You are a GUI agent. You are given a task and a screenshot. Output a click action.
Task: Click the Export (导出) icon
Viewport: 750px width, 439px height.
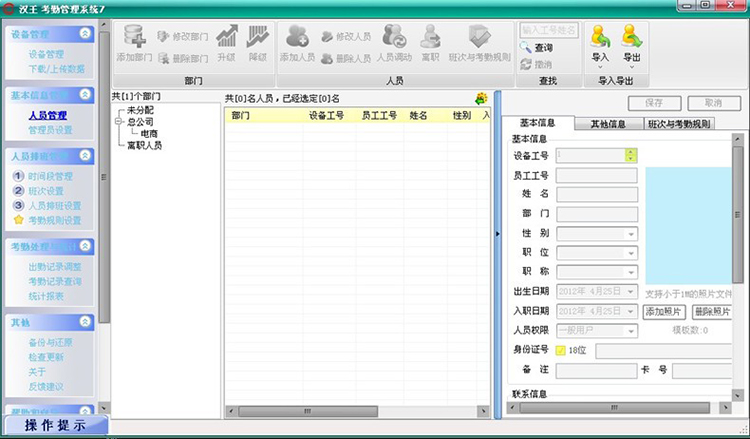(631, 36)
